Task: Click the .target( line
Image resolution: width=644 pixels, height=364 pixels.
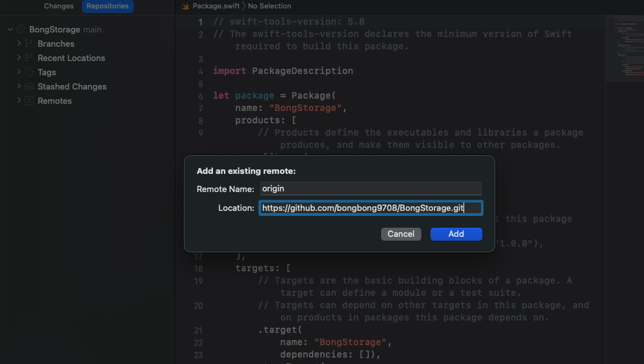Action: click(x=280, y=330)
